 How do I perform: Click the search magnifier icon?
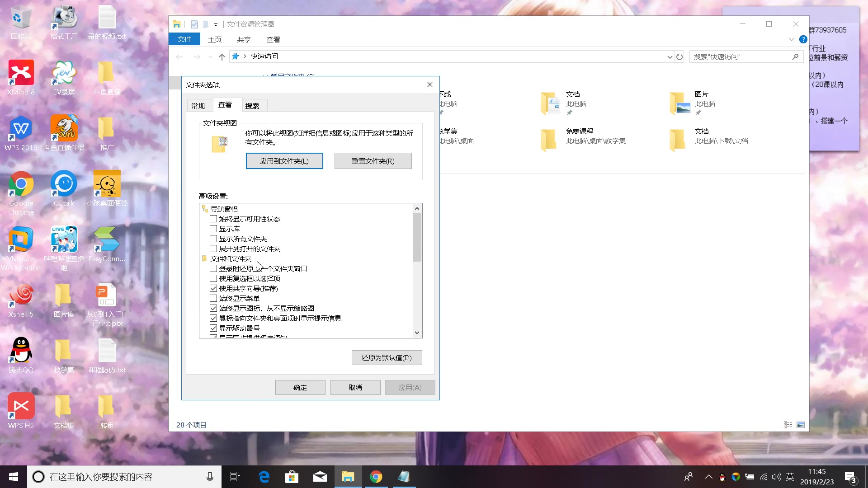[795, 56]
